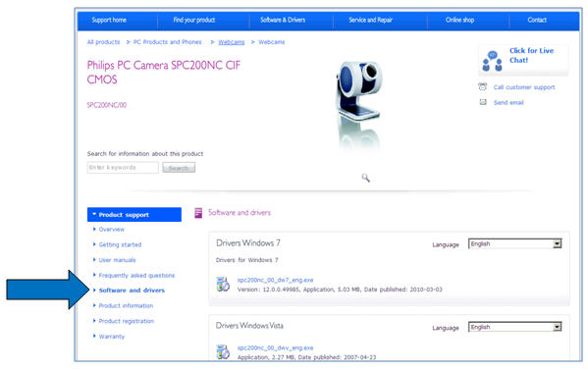The width and height of the screenshot is (588, 371).
Task: Open the Software & Drivers menu tab
Action: 283,20
